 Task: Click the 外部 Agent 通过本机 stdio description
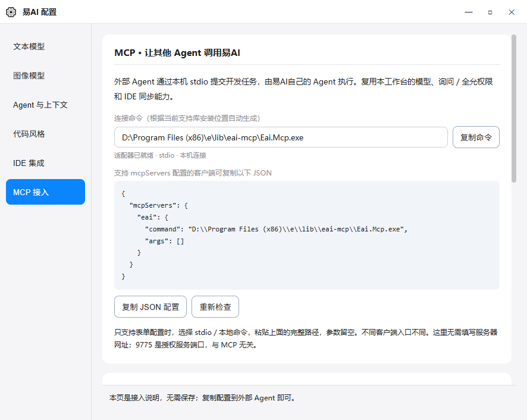pyautogui.click(x=303, y=89)
